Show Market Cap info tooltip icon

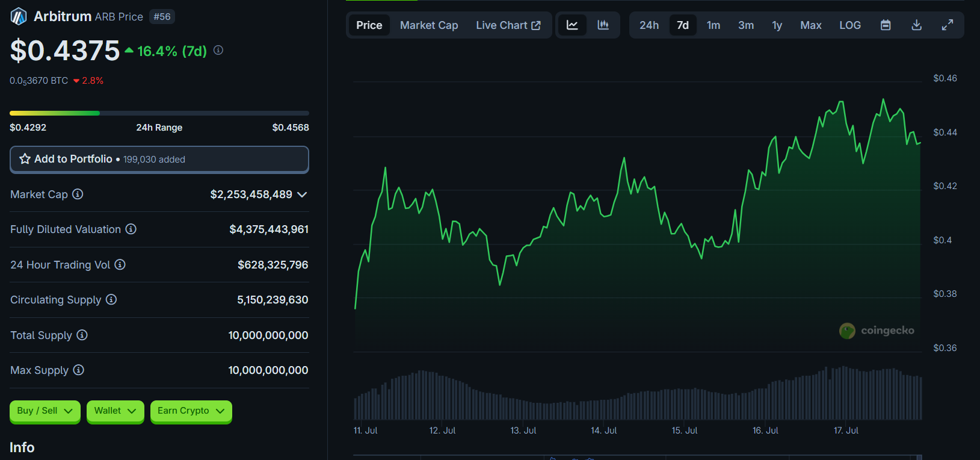pyautogui.click(x=78, y=194)
